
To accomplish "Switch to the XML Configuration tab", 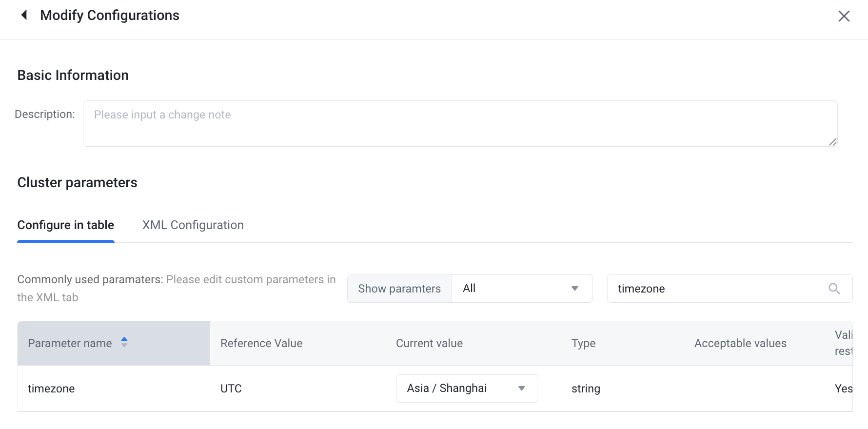I will pos(193,225).
